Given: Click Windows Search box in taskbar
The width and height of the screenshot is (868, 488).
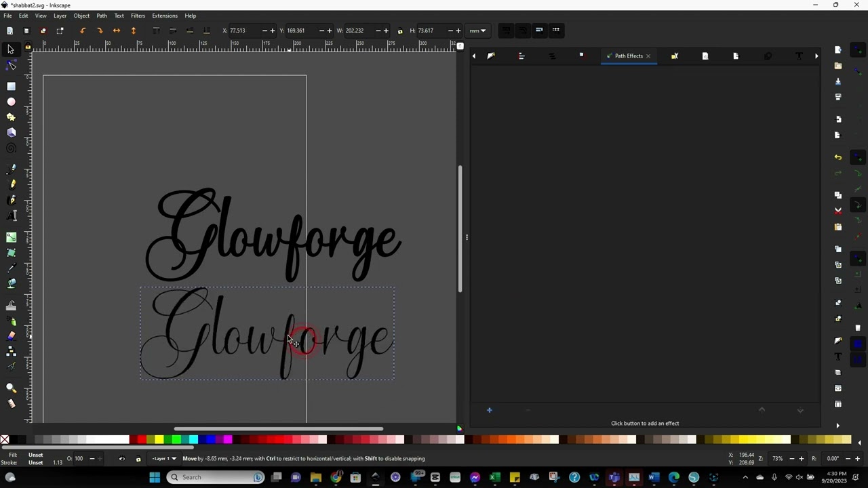Looking at the screenshot, I should (216, 477).
